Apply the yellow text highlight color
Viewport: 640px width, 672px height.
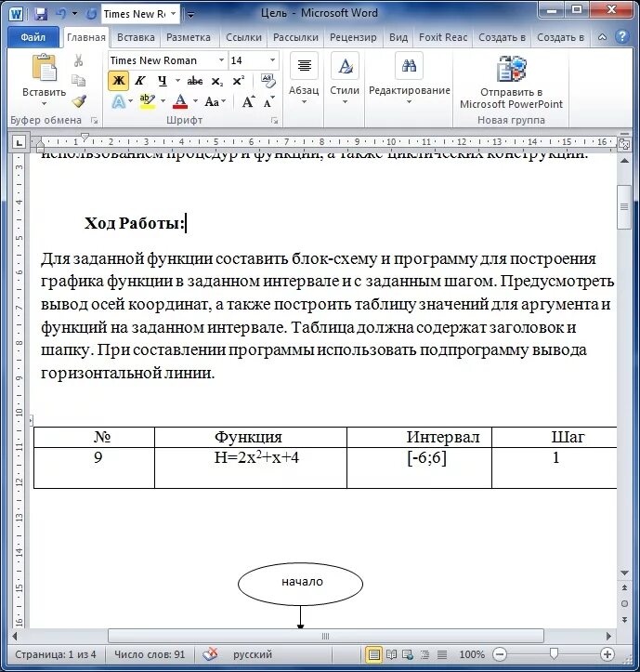(148, 101)
